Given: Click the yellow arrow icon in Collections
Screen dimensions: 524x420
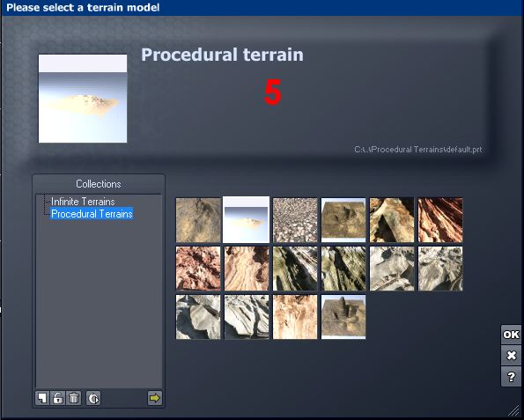Looking at the screenshot, I should 155,398.
